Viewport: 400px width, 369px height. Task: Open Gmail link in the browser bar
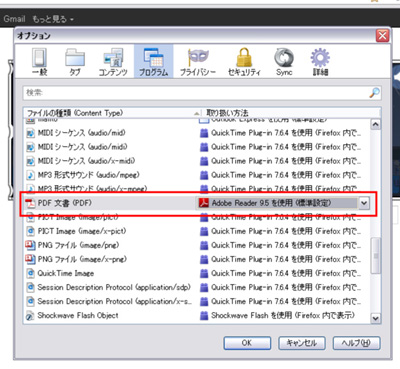14,19
